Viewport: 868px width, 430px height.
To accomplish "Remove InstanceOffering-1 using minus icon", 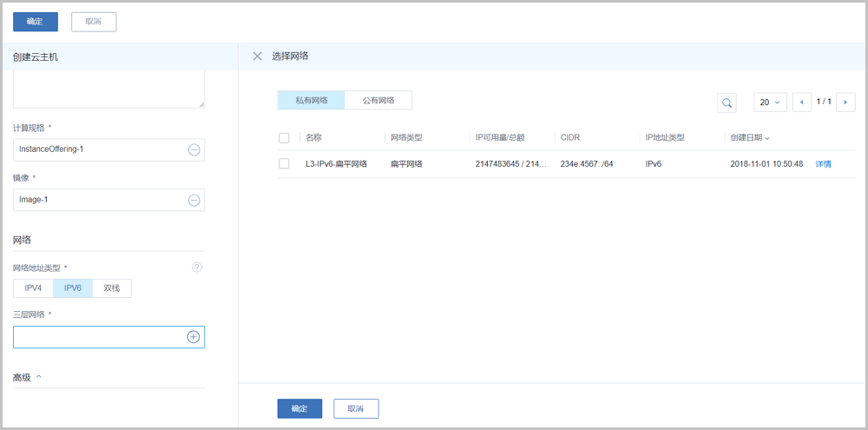I will pyautogui.click(x=194, y=149).
